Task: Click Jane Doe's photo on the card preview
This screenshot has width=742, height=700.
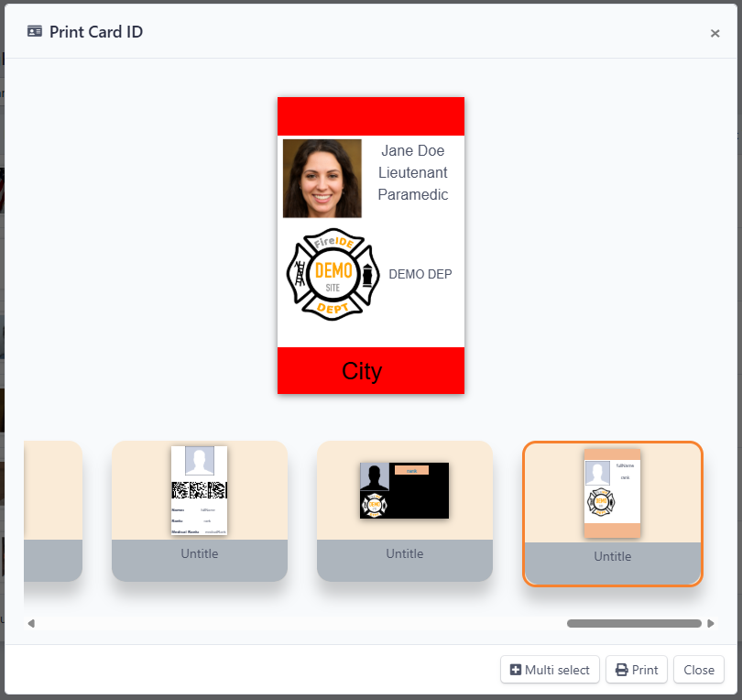Action: click(322, 179)
